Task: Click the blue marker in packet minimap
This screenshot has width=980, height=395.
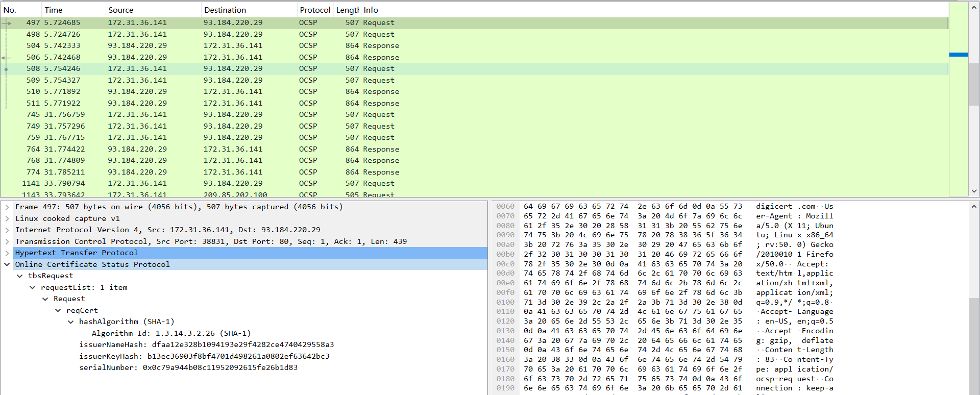Action: tap(959, 55)
